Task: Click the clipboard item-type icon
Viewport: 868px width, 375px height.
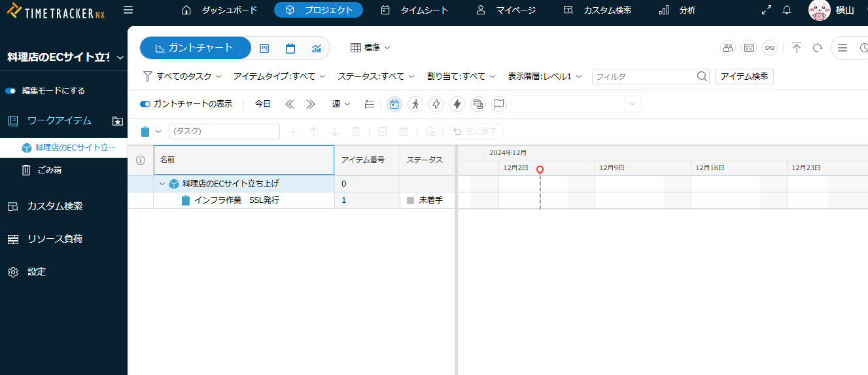Action: (145, 132)
